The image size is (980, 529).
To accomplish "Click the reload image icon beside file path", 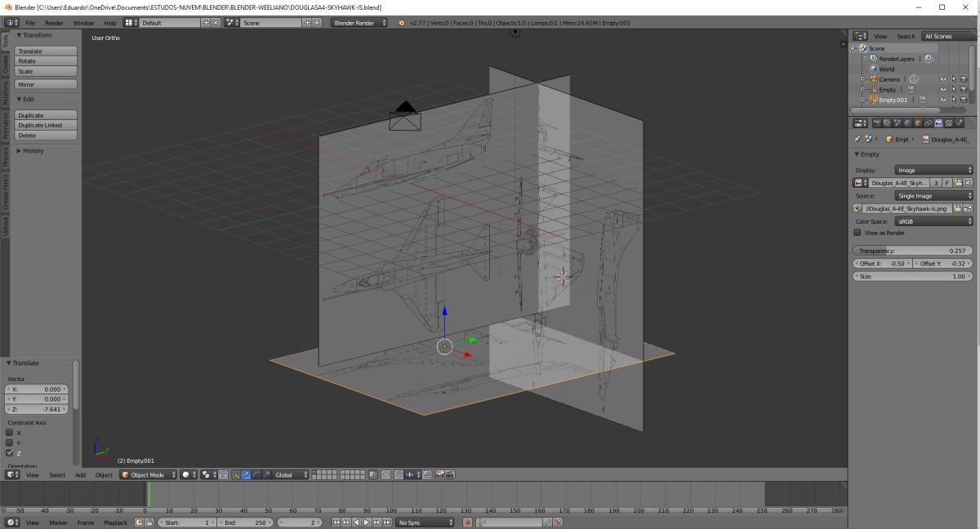I will pos(968,209).
